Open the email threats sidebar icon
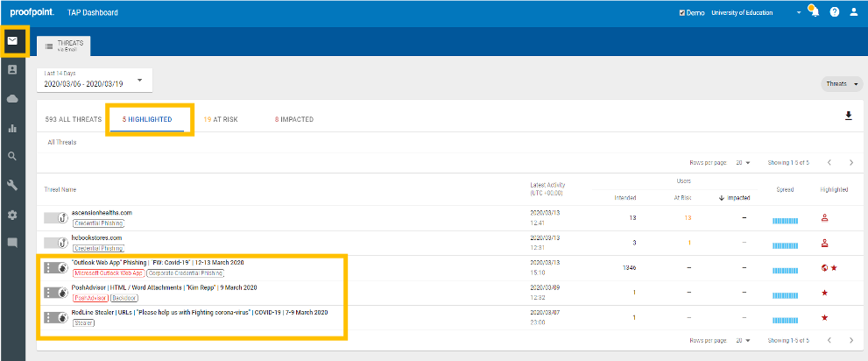This screenshot has width=868, height=361. (x=12, y=40)
